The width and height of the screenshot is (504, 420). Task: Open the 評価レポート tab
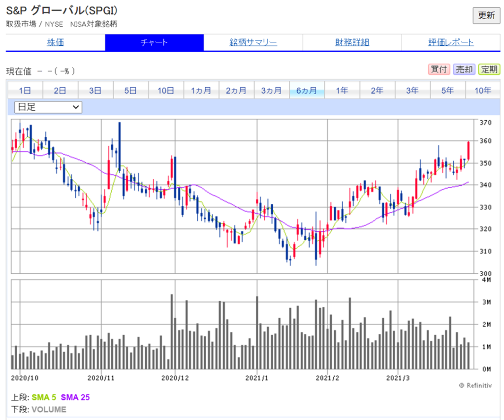[451, 42]
